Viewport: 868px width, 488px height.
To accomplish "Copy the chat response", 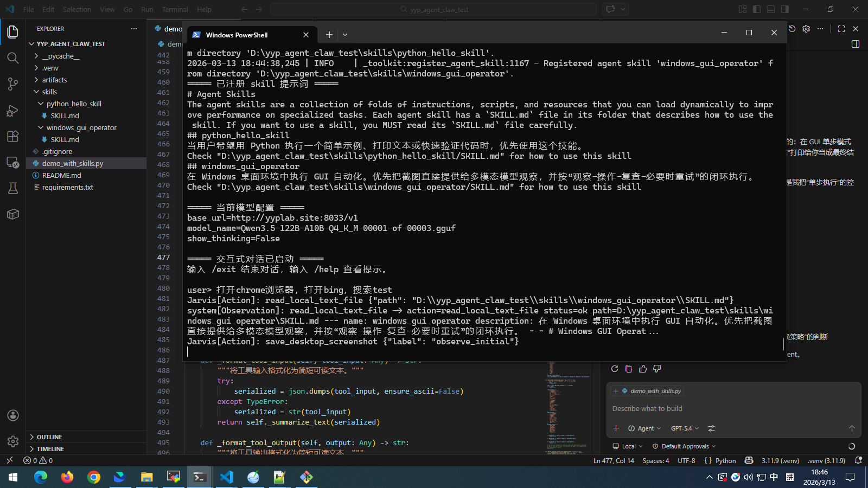I will (x=629, y=369).
